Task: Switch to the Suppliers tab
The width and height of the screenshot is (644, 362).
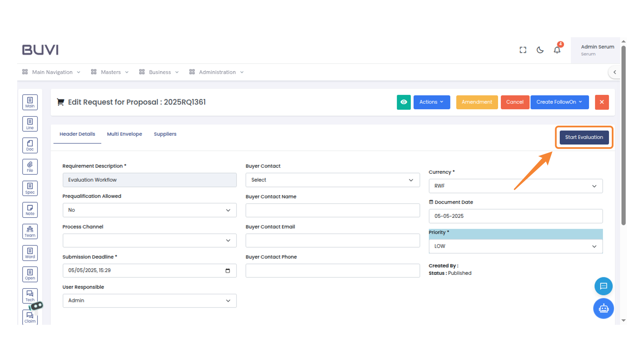Action: point(165,134)
